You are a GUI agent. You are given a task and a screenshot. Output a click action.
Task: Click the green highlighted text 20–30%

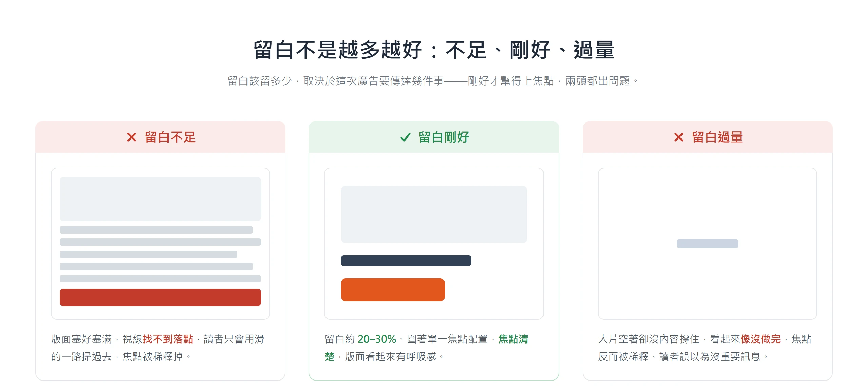[377, 339]
